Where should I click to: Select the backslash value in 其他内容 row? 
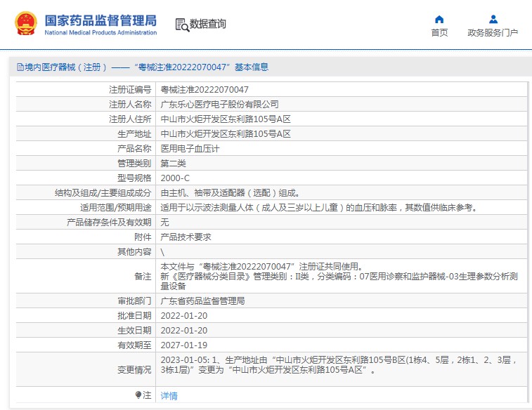pyautogui.click(x=162, y=252)
